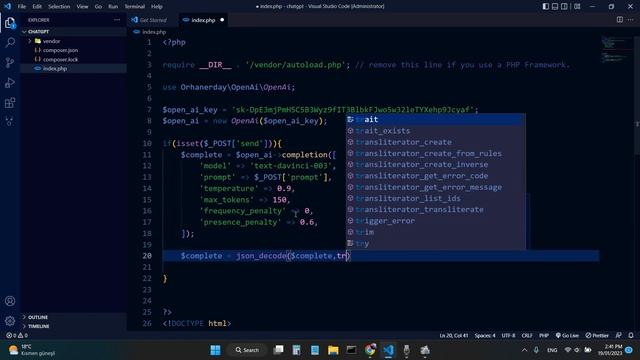The width and height of the screenshot is (640, 360).
Task: Open the Search view in activity bar
Action: (x=10, y=42)
